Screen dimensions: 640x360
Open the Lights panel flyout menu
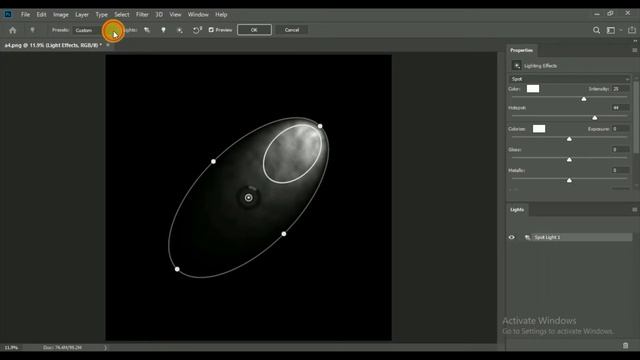click(x=634, y=209)
